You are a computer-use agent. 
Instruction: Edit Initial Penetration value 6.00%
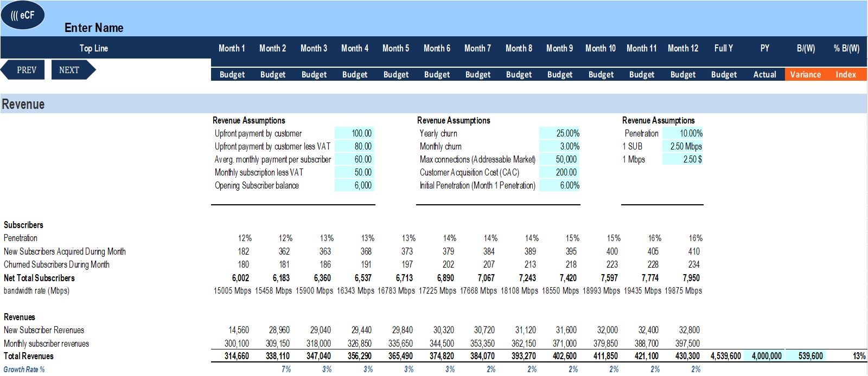pos(560,185)
